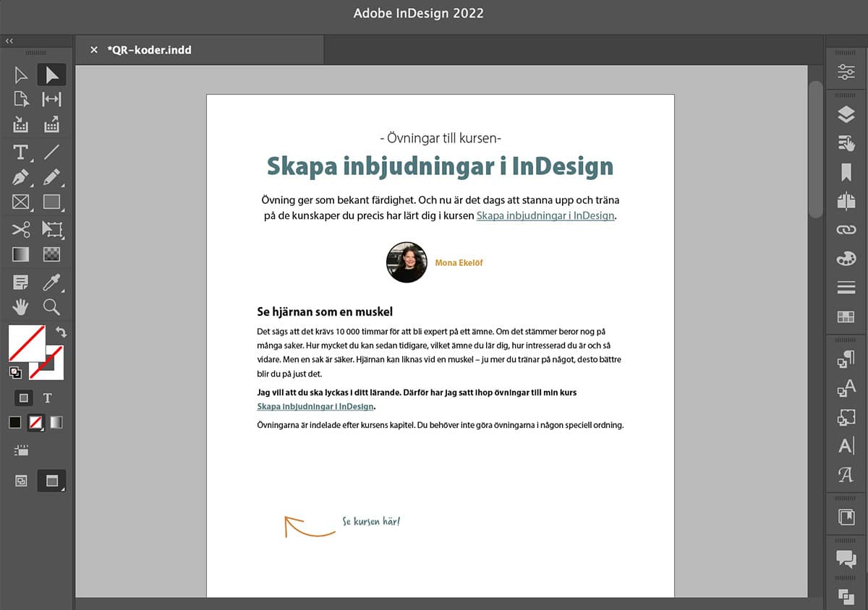Click the 'Mona Ekelöf' name text
The height and width of the screenshot is (610, 868).
[459, 263]
